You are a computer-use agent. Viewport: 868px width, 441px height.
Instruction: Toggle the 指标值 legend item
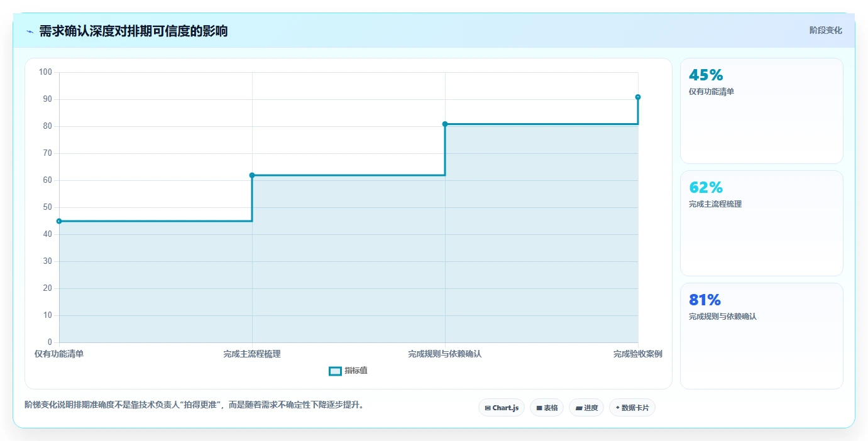(x=348, y=371)
